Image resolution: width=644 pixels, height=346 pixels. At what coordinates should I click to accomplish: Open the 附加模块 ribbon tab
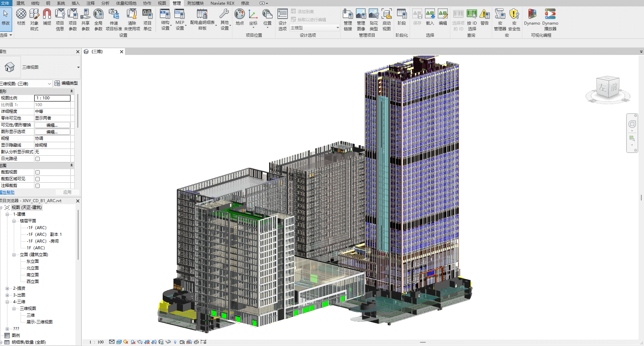point(195,3)
